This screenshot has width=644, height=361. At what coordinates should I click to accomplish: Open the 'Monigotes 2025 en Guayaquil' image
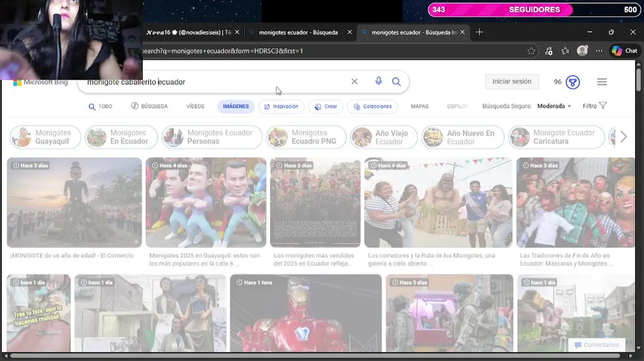point(206,203)
